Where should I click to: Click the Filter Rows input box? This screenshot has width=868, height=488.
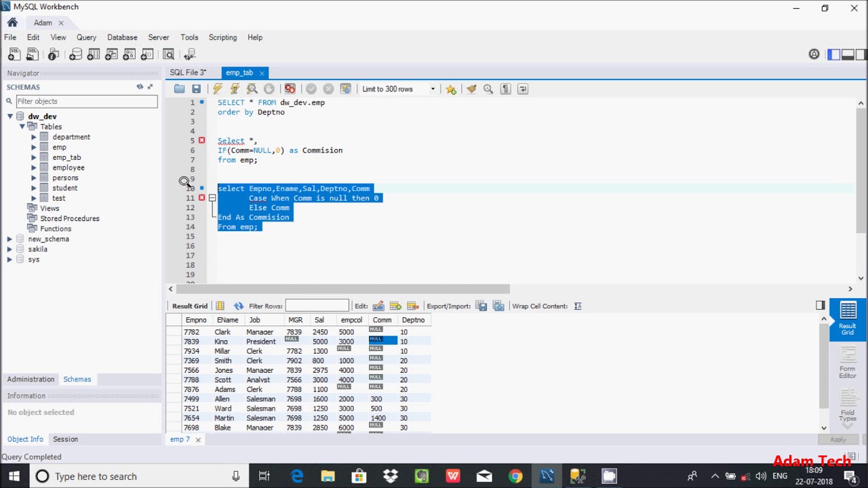tap(317, 306)
